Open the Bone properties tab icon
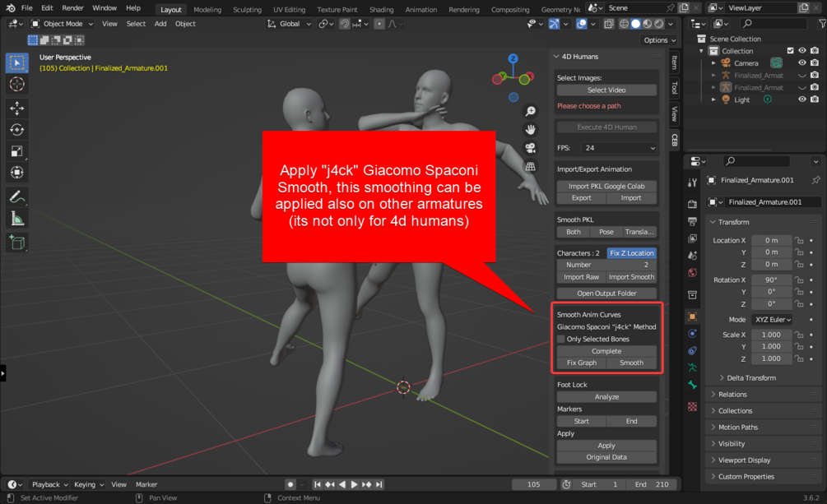The width and height of the screenshot is (827, 504). click(x=693, y=385)
